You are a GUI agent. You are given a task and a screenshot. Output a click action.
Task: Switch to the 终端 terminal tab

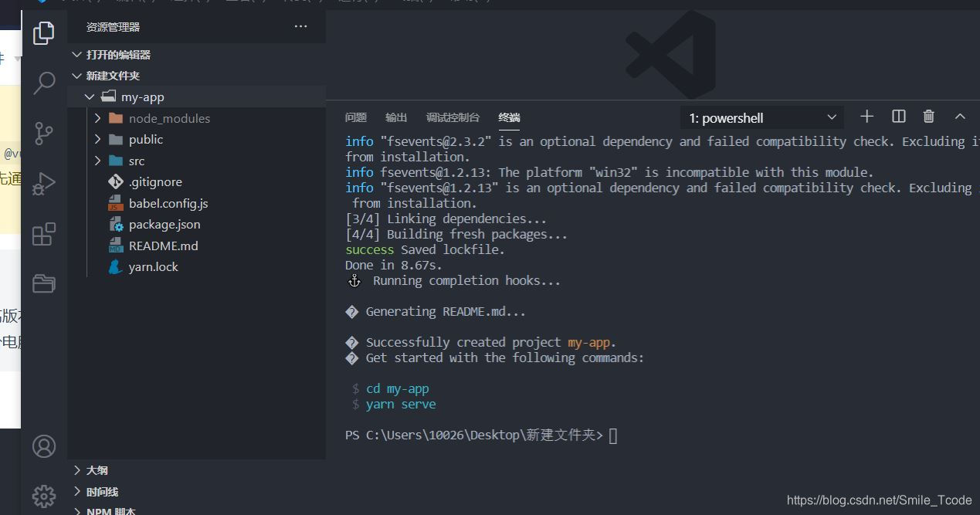tap(509, 117)
